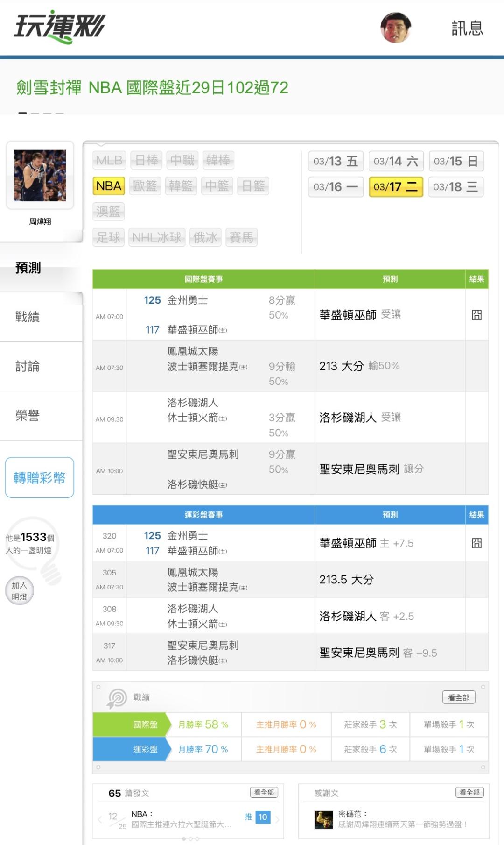Switch to the 討論 sidebar tab
The height and width of the screenshot is (845, 504).
coord(28,366)
